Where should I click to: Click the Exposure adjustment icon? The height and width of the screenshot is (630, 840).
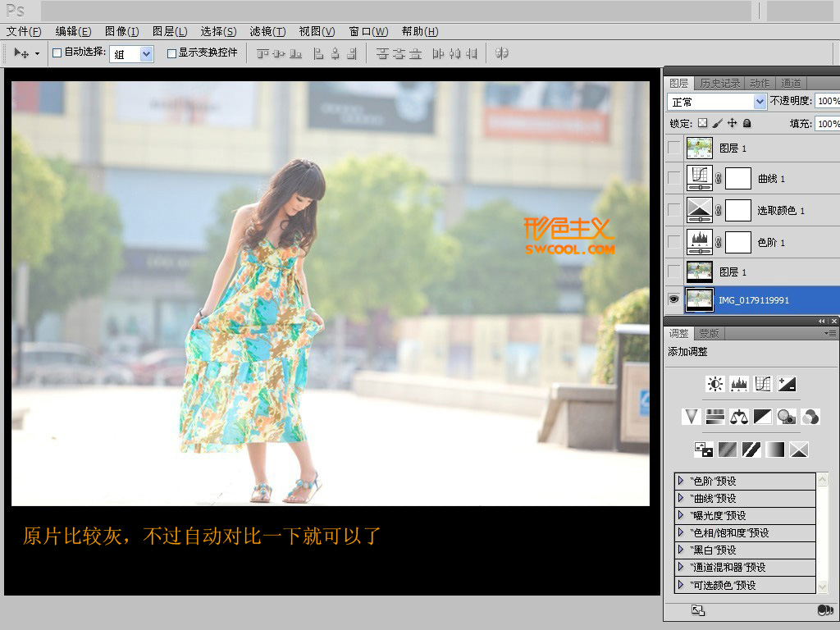[x=787, y=384]
